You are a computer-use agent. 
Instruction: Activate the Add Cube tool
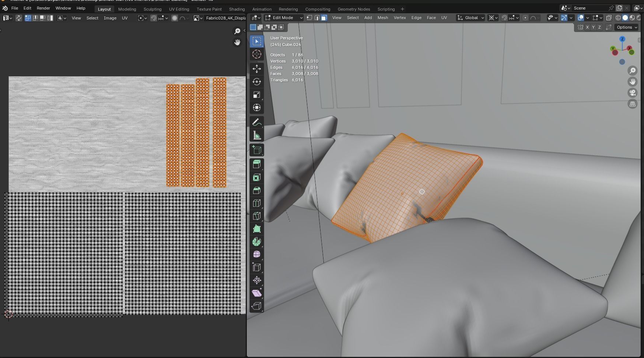257,150
